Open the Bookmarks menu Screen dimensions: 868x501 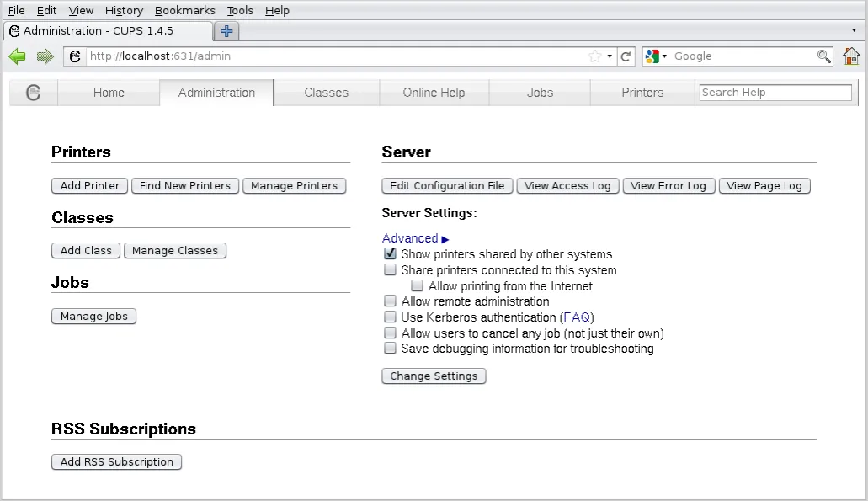pos(184,10)
